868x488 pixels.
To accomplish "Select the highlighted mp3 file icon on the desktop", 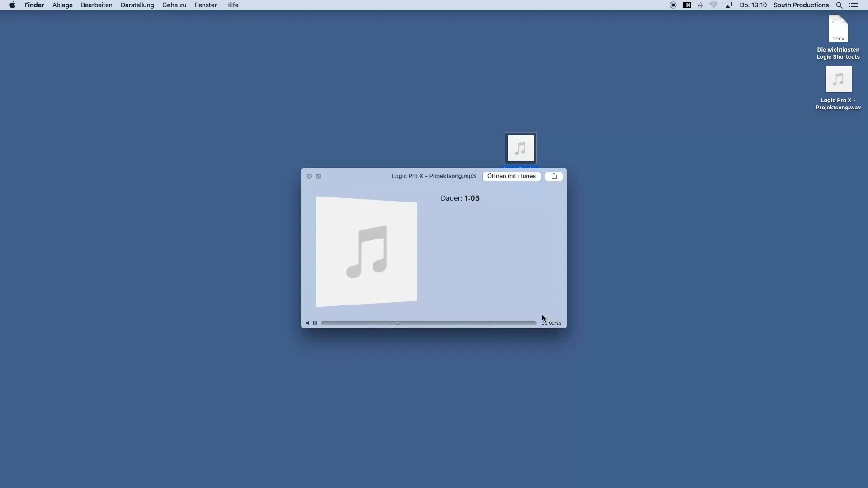I will tap(521, 148).
